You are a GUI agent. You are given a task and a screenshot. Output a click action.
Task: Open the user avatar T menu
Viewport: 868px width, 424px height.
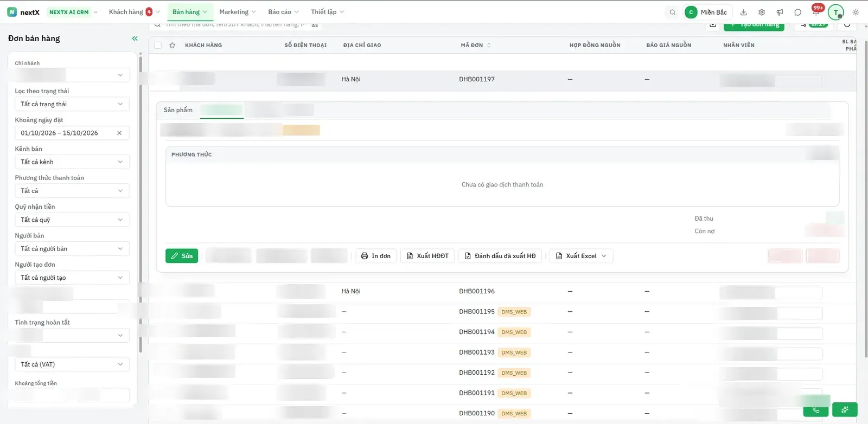click(836, 12)
